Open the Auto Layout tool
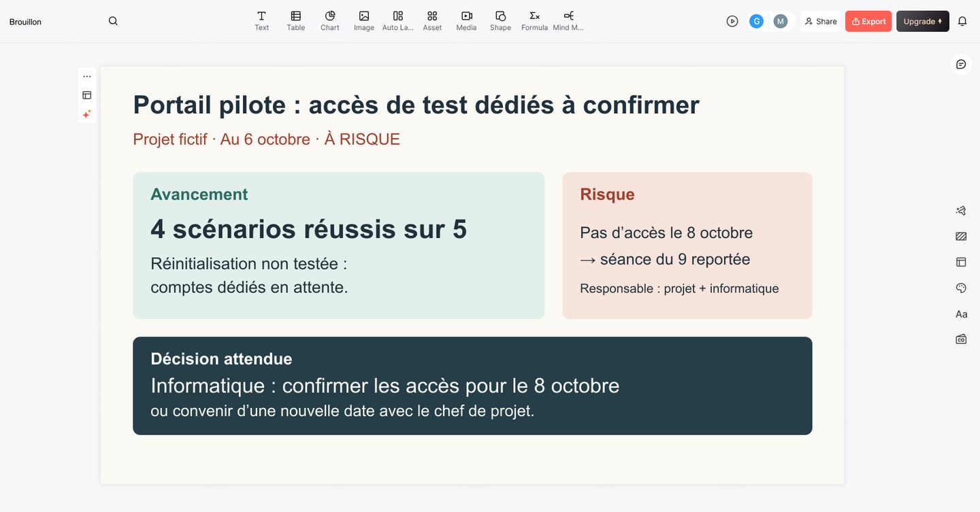 [x=398, y=21]
